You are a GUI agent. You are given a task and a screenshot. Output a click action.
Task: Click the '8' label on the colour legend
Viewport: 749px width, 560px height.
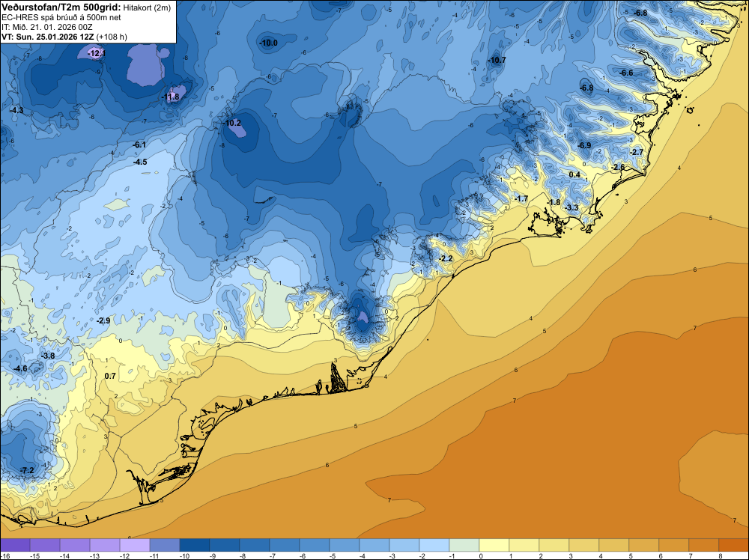pos(720,556)
